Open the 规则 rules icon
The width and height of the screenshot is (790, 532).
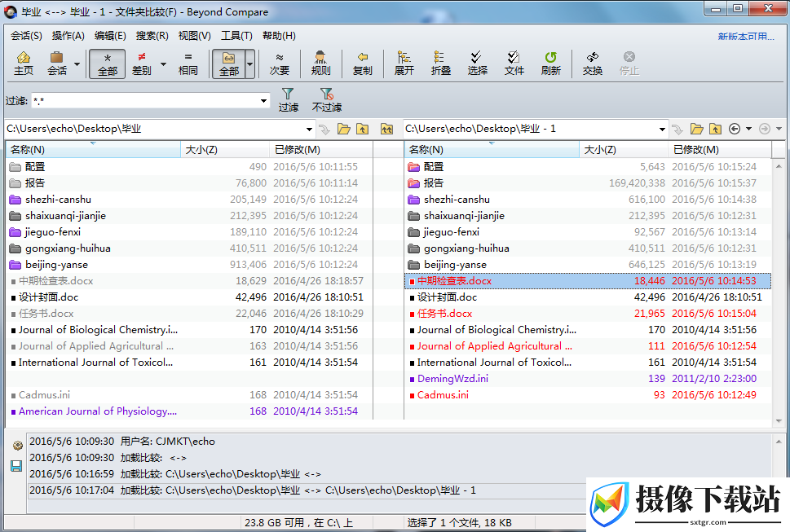320,57
